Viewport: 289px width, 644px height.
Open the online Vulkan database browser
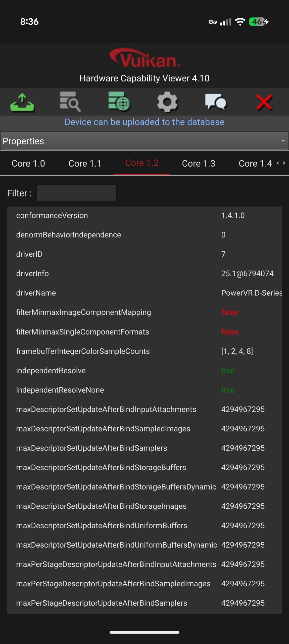[119, 102]
